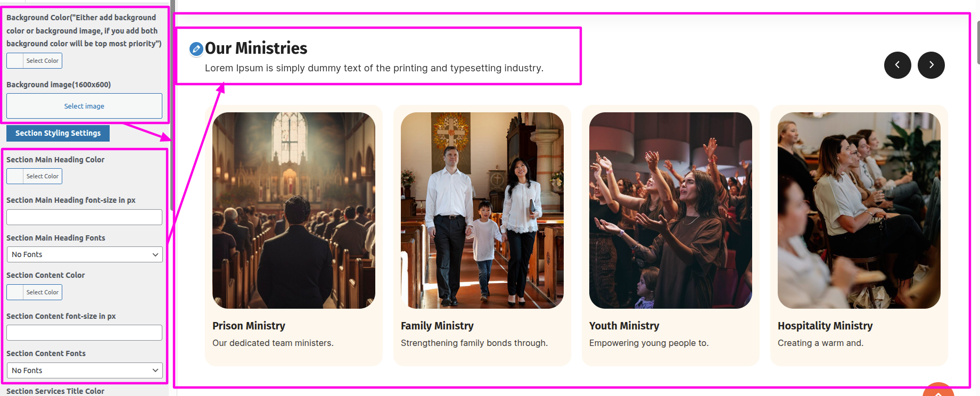The height and width of the screenshot is (396, 980).
Task: Open the Family Ministry photo
Action: pyautogui.click(x=482, y=210)
